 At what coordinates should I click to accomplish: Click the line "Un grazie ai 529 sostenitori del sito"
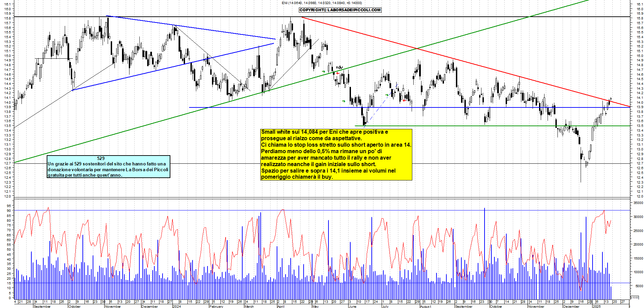pos(107,164)
